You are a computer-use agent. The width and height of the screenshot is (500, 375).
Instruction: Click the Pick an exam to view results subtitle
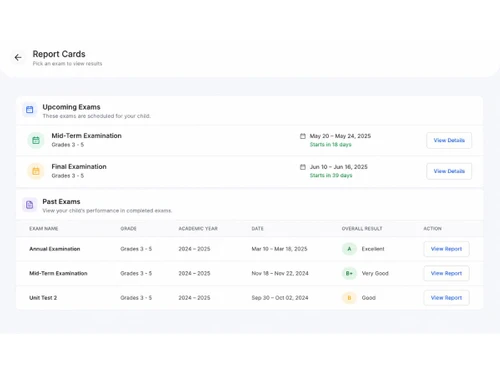point(67,64)
